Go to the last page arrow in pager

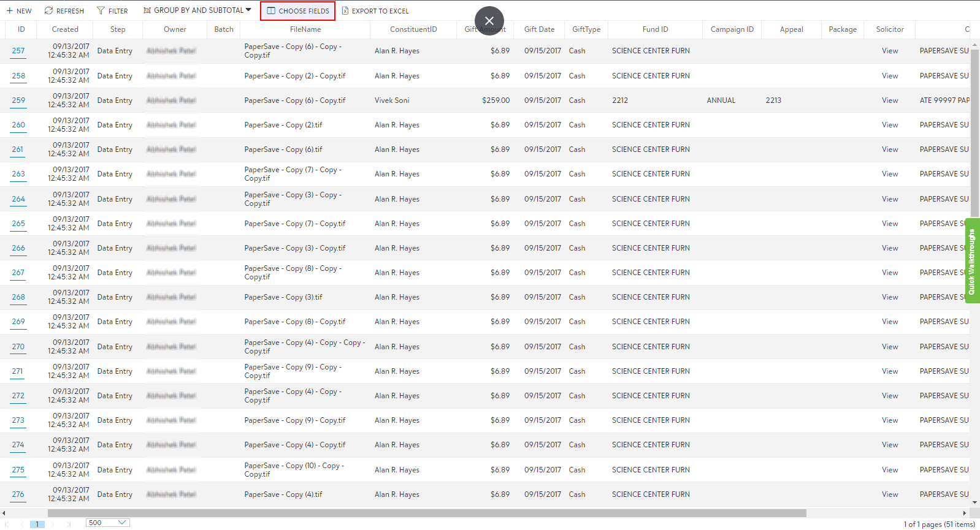(x=68, y=524)
